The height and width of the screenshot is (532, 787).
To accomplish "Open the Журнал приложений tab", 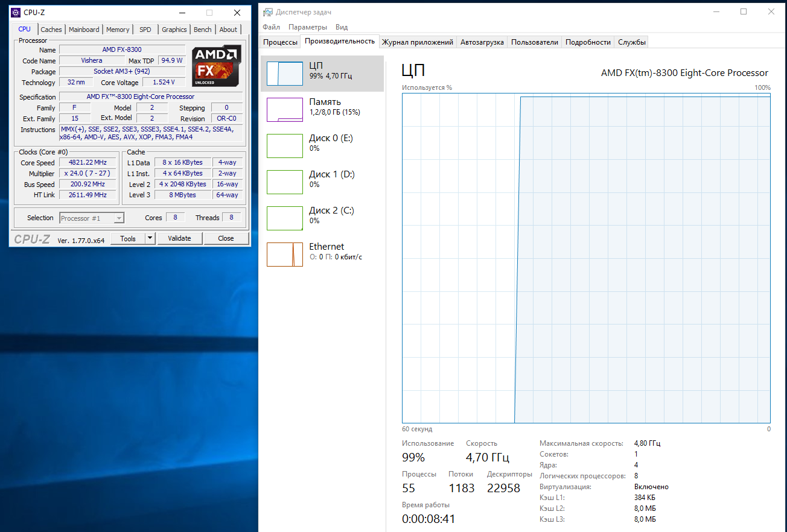I will pos(418,42).
